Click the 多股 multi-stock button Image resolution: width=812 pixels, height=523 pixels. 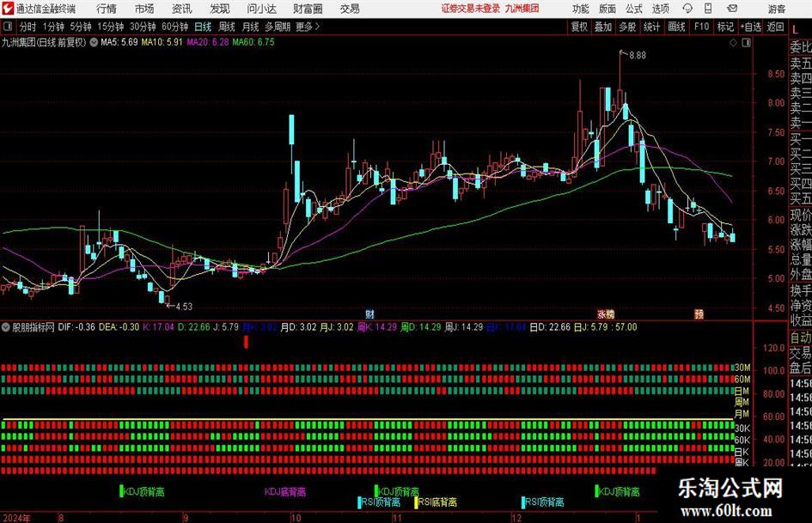pos(627,27)
